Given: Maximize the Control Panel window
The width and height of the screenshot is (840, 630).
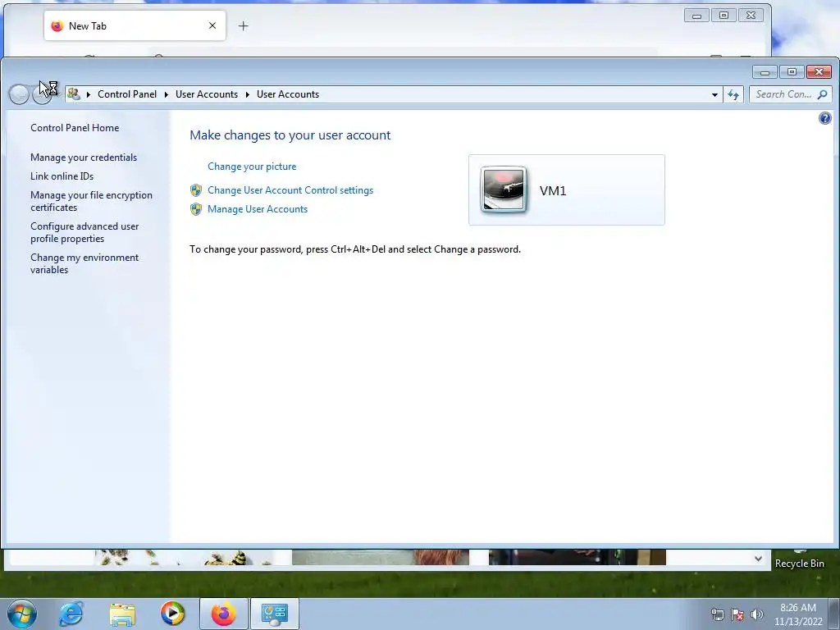Looking at the screenshot, I should pyautogui.click(x=792, y=72).
